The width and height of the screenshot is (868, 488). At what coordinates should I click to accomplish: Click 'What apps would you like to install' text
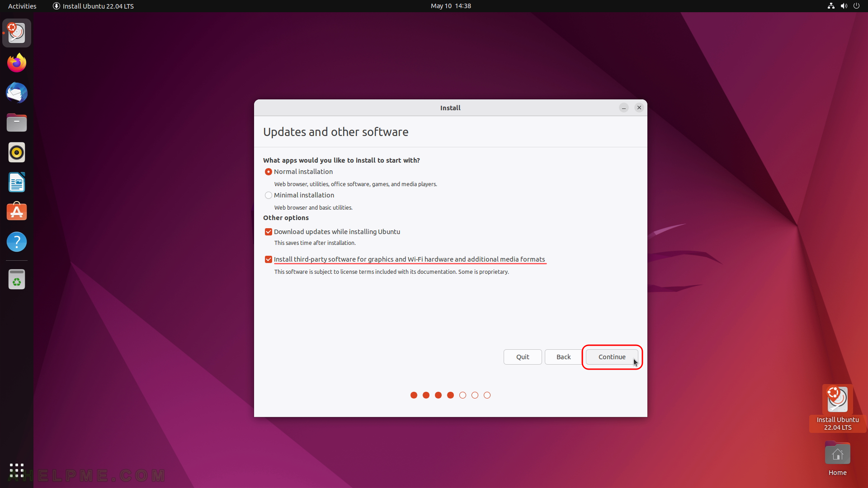pyautogui.click(x=342, y=160)
